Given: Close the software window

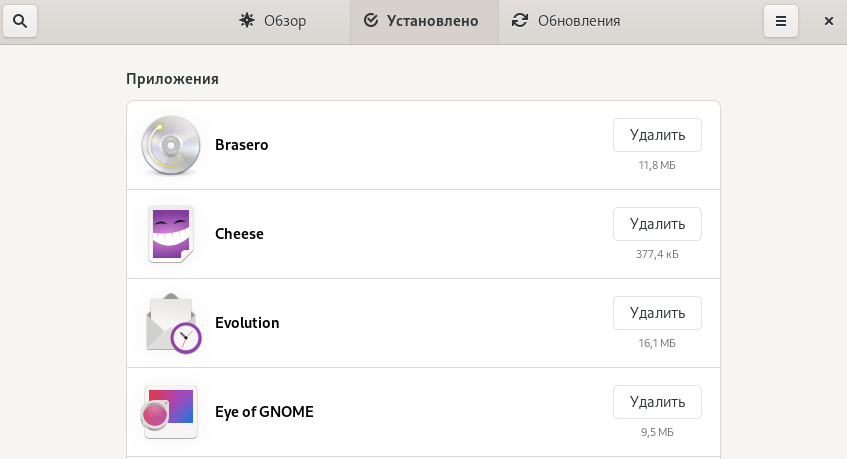Looking at the screenshot, I should 828,21.
